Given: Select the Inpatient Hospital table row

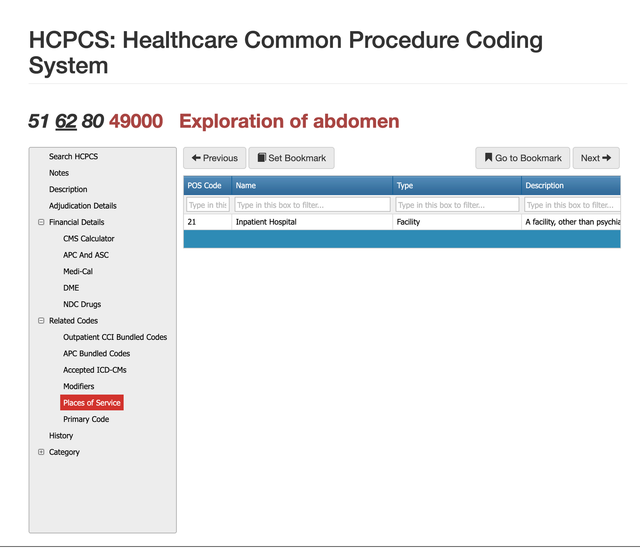Looking at the screenshot, I should coord(312,222).
